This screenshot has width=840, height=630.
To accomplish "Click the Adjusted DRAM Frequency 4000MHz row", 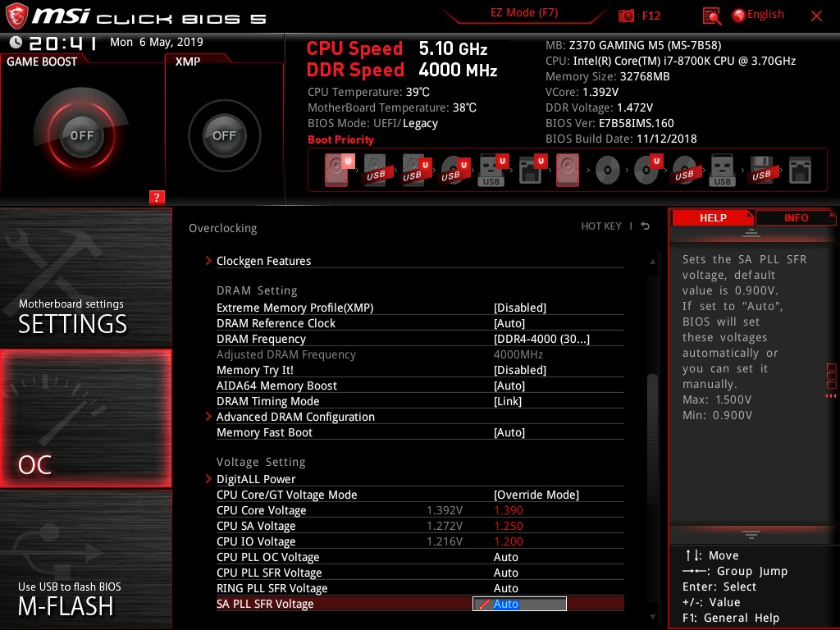I will [420, 354].
